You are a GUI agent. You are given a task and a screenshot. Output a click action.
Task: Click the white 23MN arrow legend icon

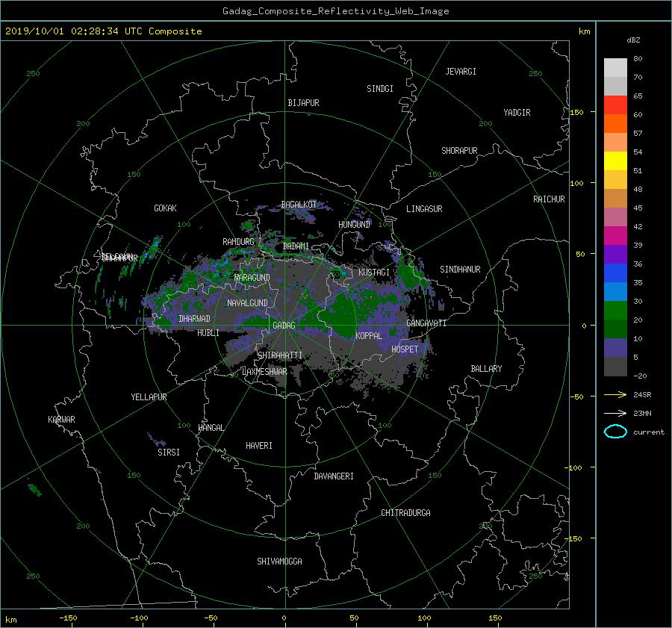click(615, 413)
